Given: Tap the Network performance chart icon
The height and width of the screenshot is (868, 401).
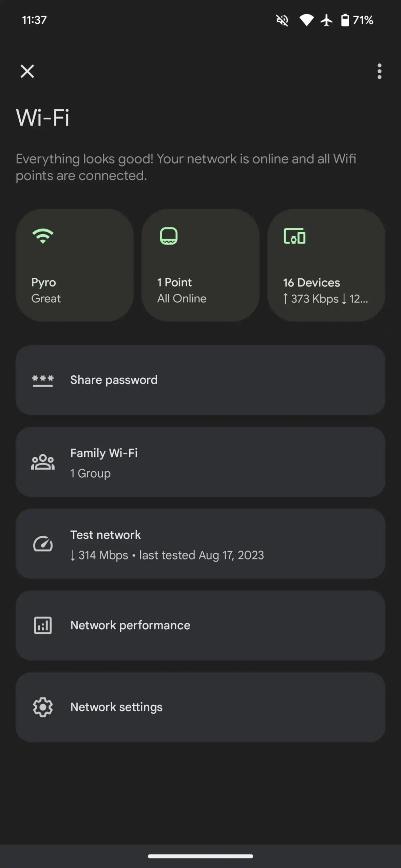Looking at the screenshot, I should tap(43, 626).
